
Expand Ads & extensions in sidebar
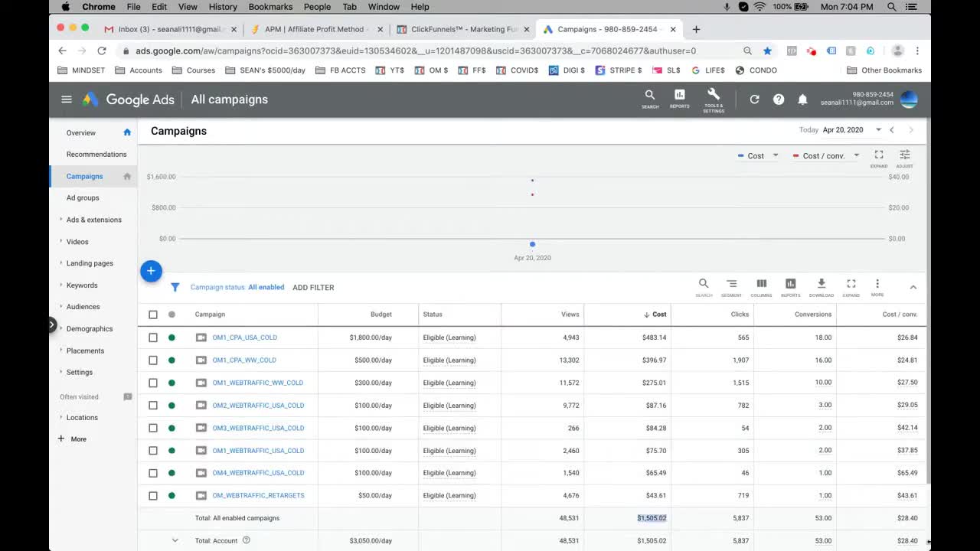(61, 220)
